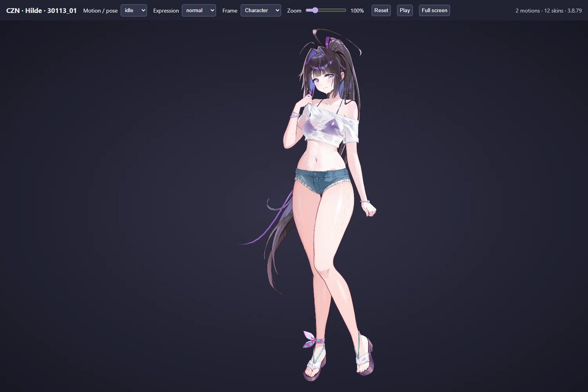588x392 pixels.
Task: Click the 'Expression' label
Action: 166,11
